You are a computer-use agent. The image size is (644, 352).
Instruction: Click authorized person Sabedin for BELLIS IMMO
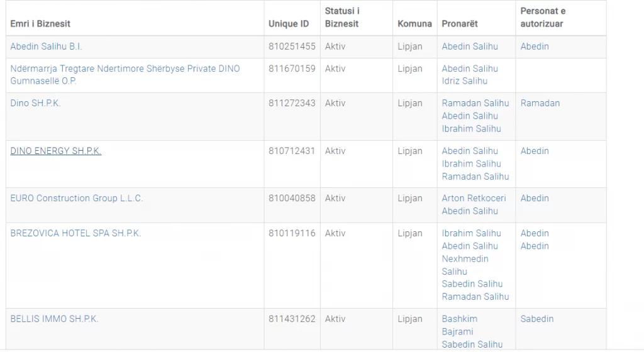pyautogui.click(x=536, y=319)
